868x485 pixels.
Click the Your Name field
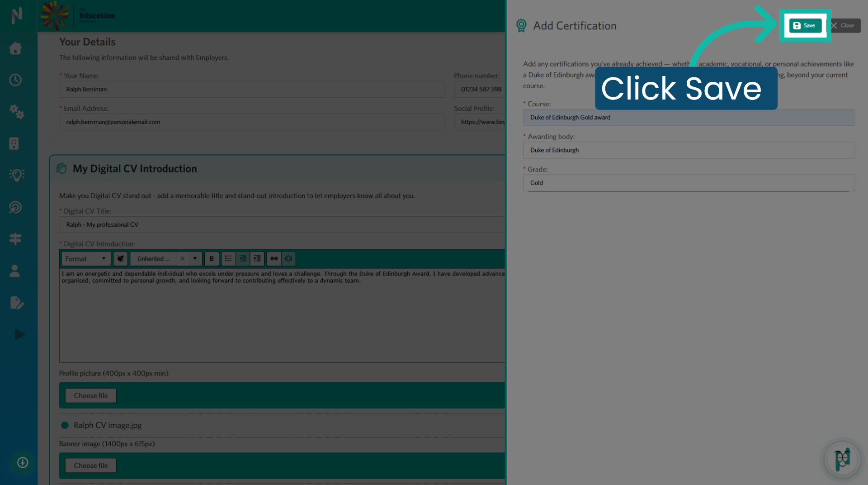click(x=251, y=89)
